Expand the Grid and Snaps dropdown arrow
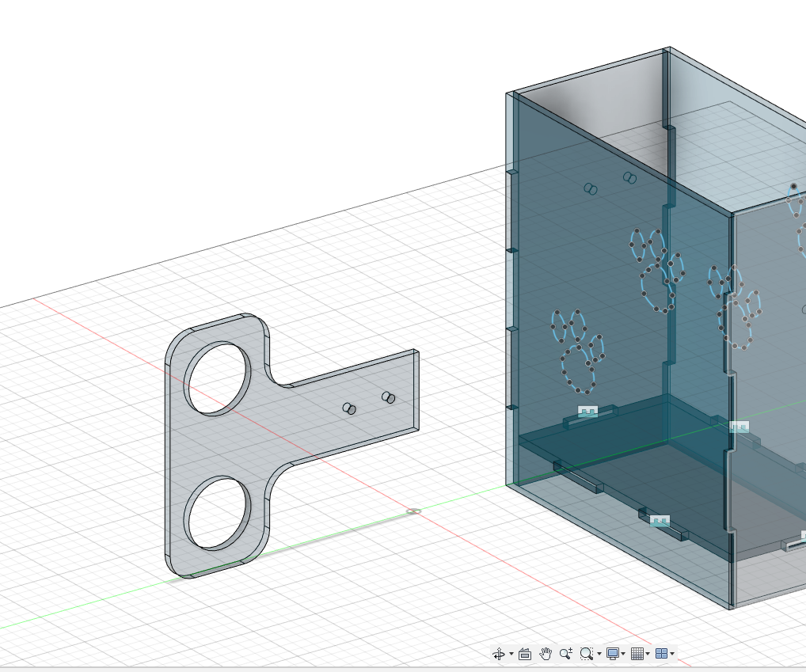This screenshot has height=672, width=806. click(648, 654)
